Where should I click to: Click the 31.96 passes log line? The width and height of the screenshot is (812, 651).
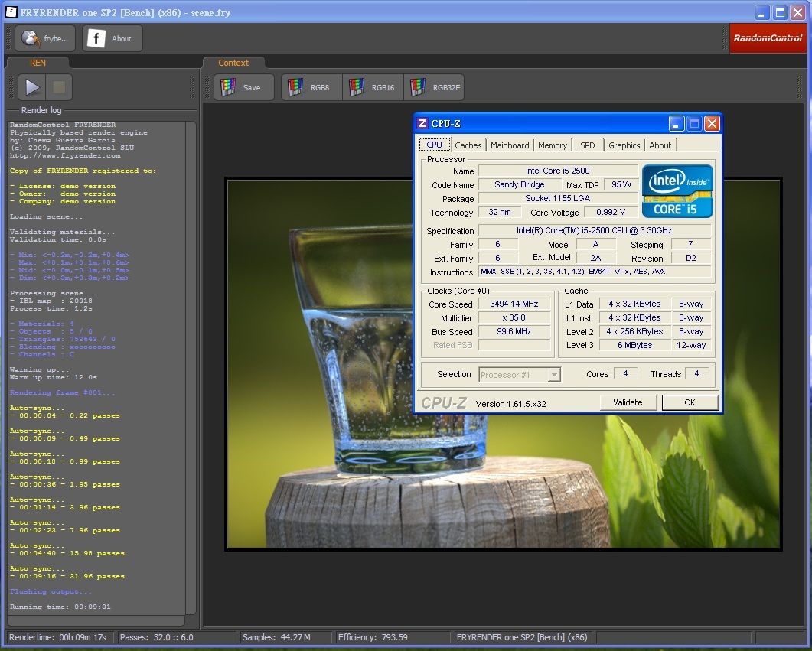[67, 576]
